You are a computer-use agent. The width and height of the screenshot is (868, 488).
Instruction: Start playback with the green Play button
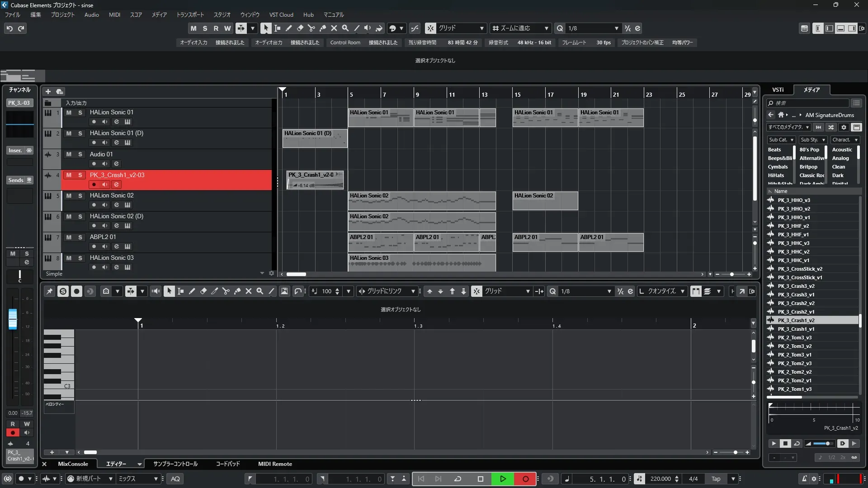[x=503, y=479]
